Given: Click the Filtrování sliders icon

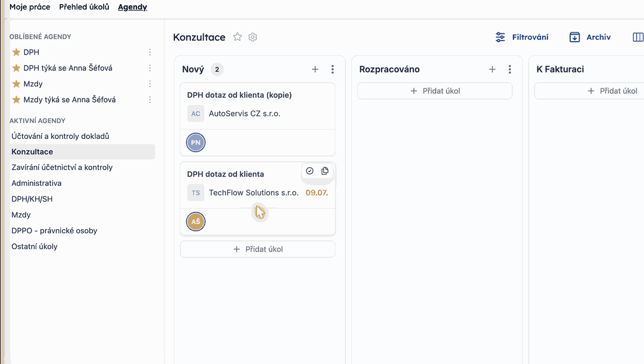Looking at the screenshot, I should tap(500, 37).
